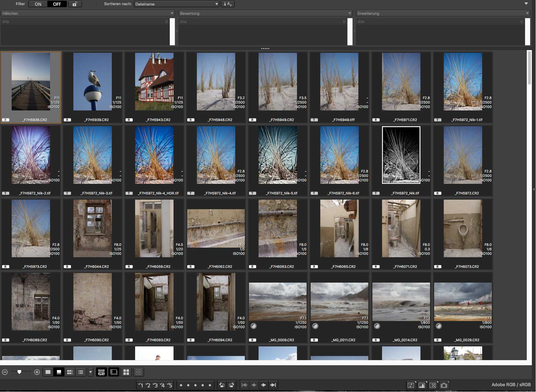
Task: Click the zoom-in plus icon for thumbnails
Action: tap(37, 372)
